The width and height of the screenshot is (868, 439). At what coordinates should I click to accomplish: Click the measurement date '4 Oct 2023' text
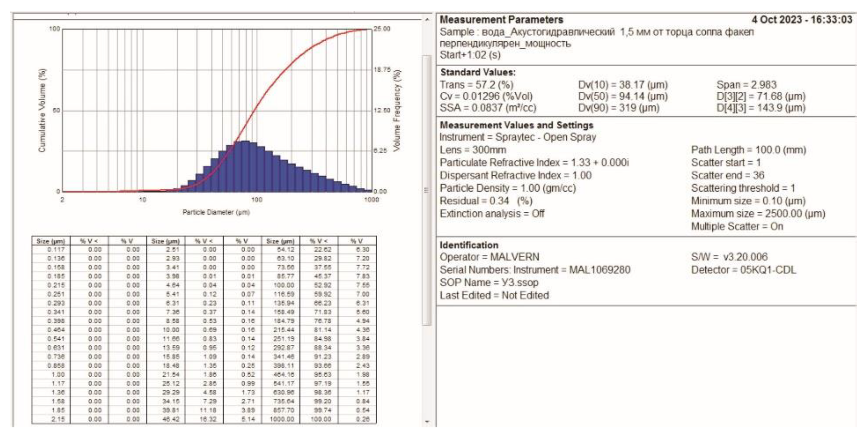click(776, 20)
